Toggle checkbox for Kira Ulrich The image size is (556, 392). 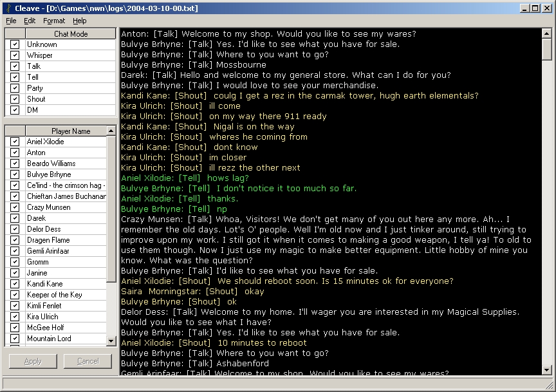[15, 317]
